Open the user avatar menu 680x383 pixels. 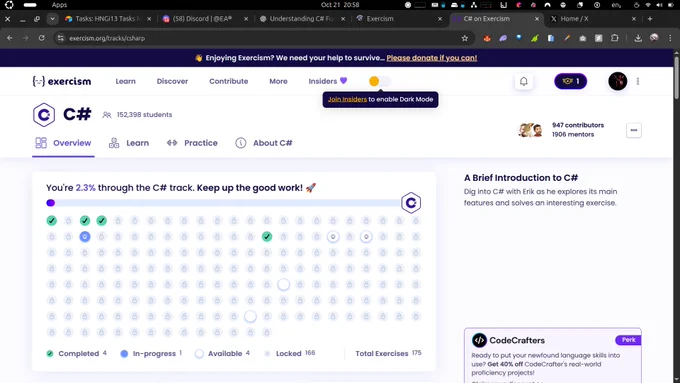click(x=618, y=81)
